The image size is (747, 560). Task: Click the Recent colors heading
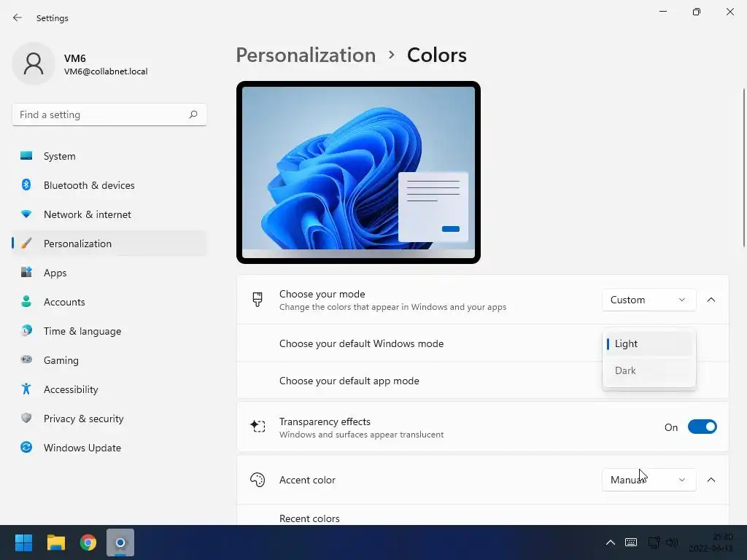click(309, 518)
